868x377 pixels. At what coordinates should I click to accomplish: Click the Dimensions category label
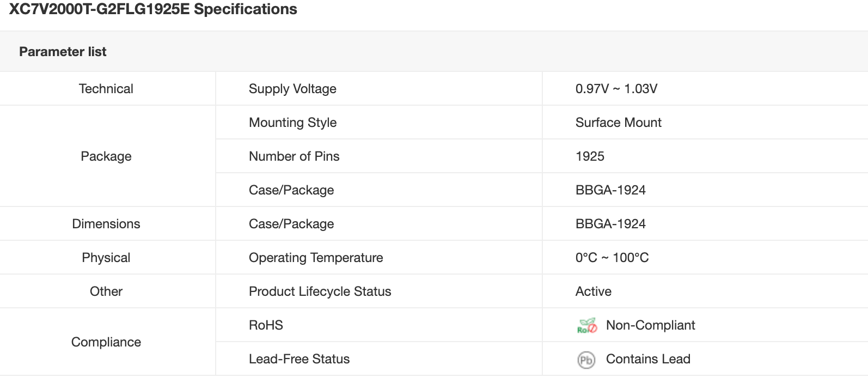click(106, 224)
